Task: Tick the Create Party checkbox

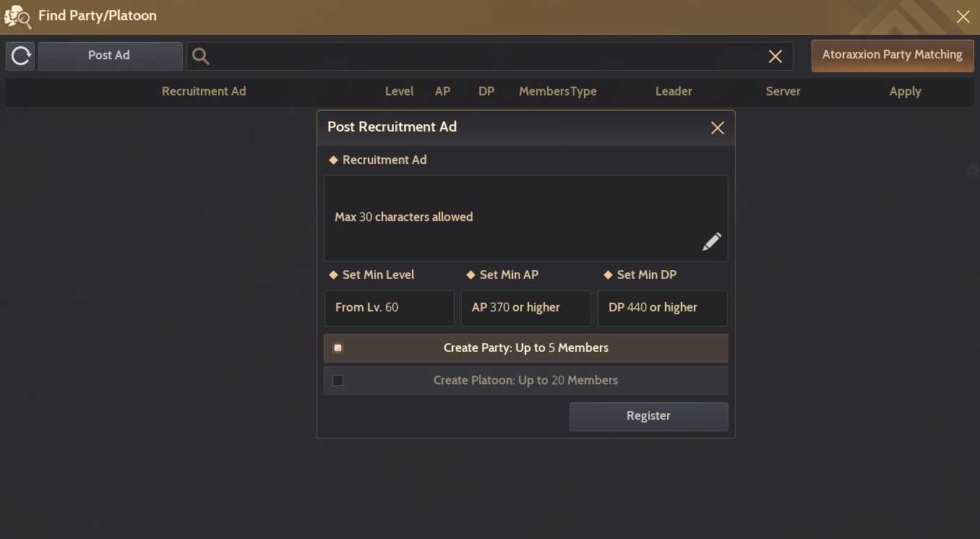Action: point(338,348)
